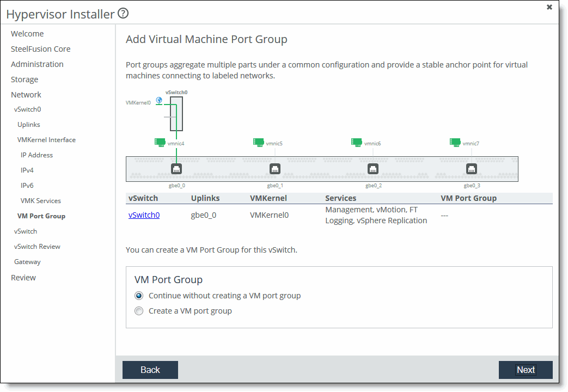568x392 pixels.
Task: Click the vmnic5 network adapter icon
Action: tap(258, 141)
